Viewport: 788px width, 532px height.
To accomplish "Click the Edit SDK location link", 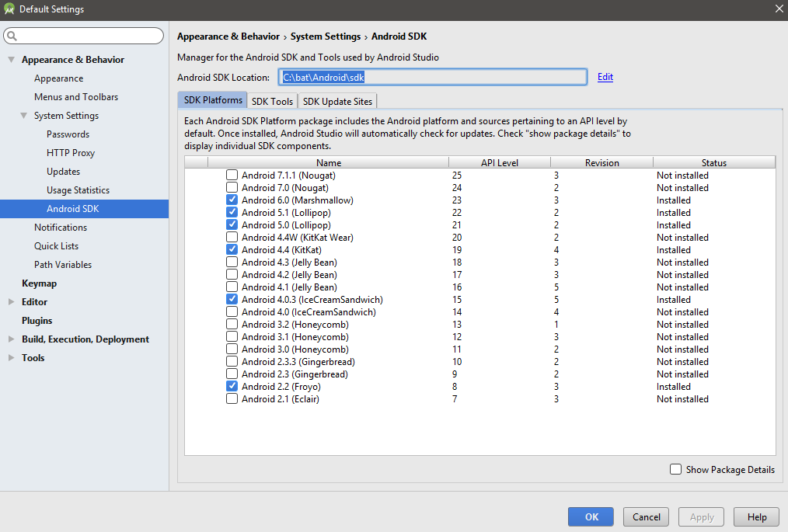I will (x=605, y=77).
